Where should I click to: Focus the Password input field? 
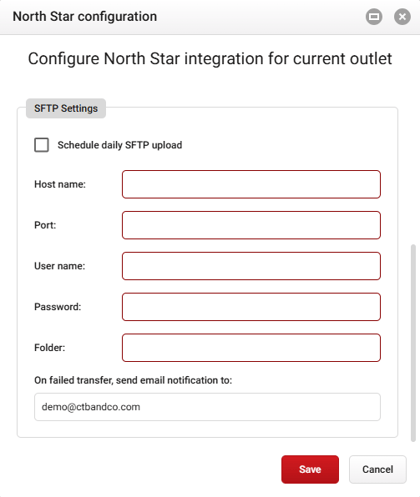[251, 307]
